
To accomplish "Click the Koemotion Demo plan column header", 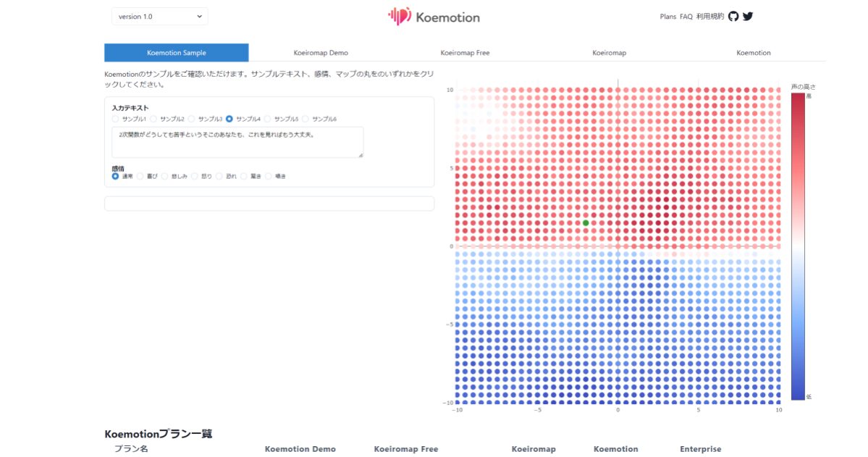I will pyautogui.click(x=300, y=449).
